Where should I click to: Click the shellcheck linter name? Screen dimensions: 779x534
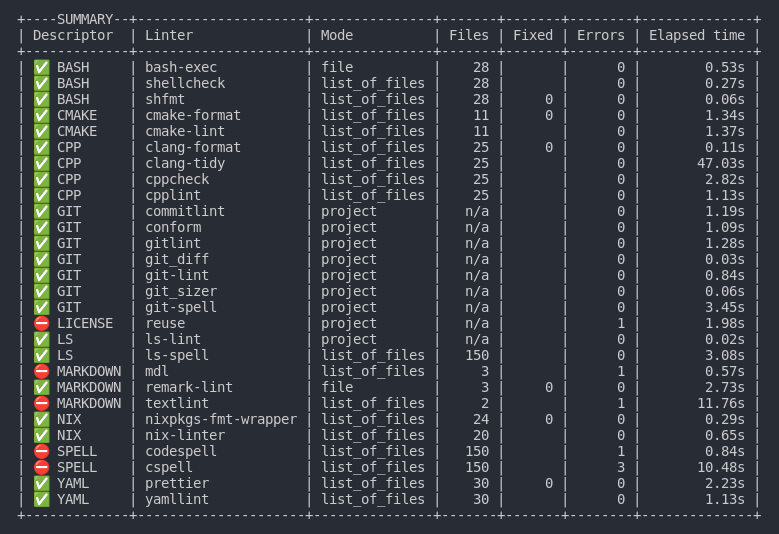pos(185,83)
